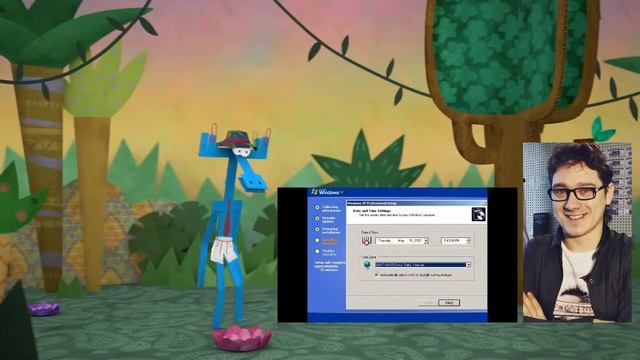Open the time zone dropdown list
Viewport: 640px width, 360px height.
tap(468, 265)
